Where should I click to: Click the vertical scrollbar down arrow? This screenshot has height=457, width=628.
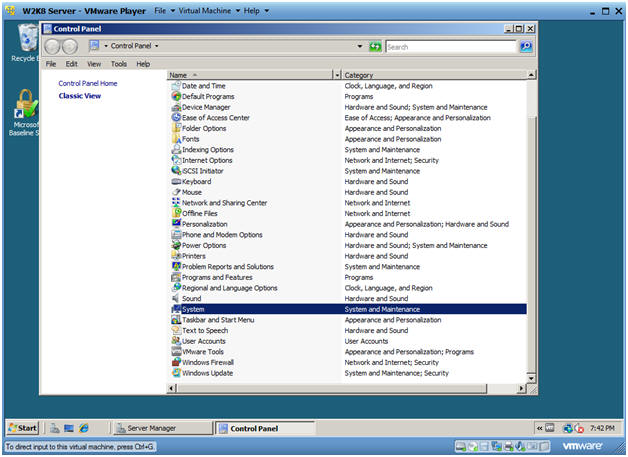[x=531, y=378]
